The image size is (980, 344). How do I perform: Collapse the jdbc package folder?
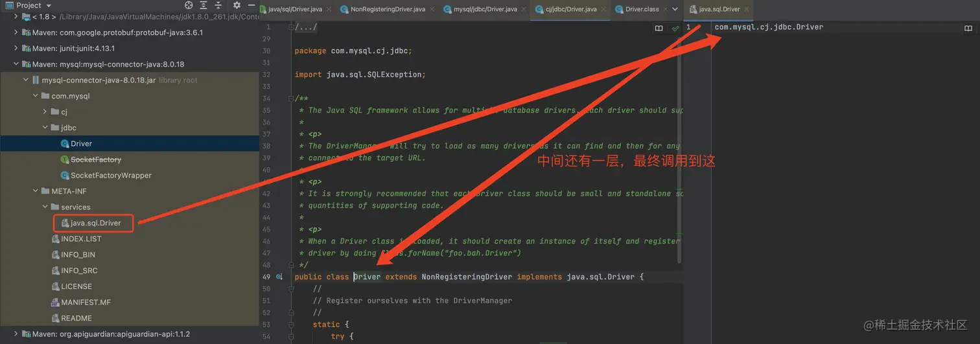45,128
